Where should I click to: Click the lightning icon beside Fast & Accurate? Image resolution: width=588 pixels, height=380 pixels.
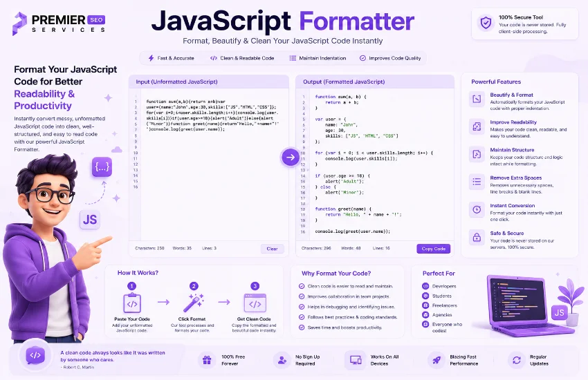pos(151,58)
